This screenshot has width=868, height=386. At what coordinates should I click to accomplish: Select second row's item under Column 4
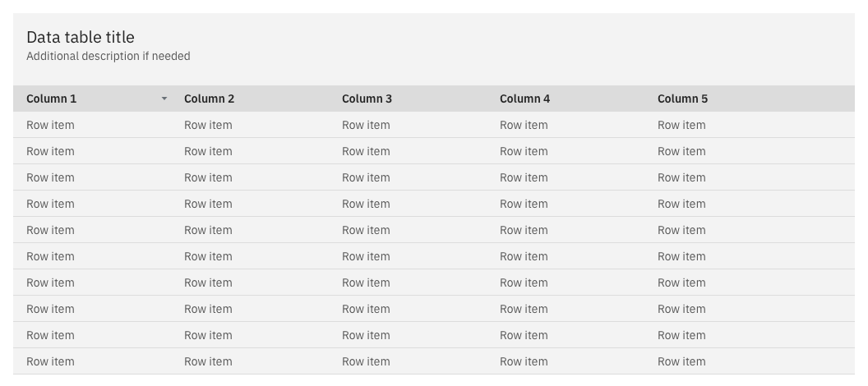point(524,151)
